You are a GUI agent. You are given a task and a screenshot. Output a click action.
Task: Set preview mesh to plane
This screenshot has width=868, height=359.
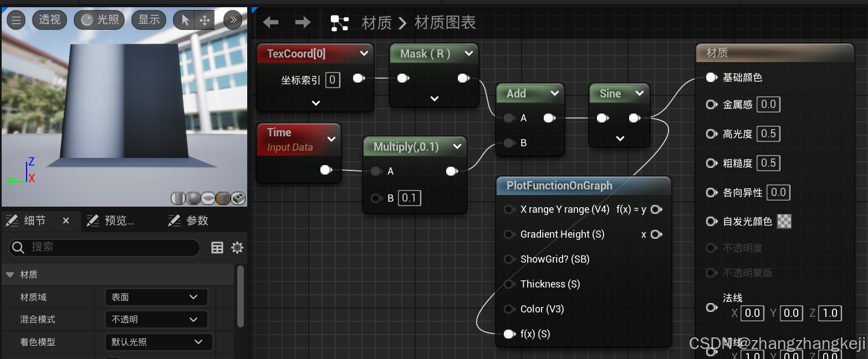(208, 198)
